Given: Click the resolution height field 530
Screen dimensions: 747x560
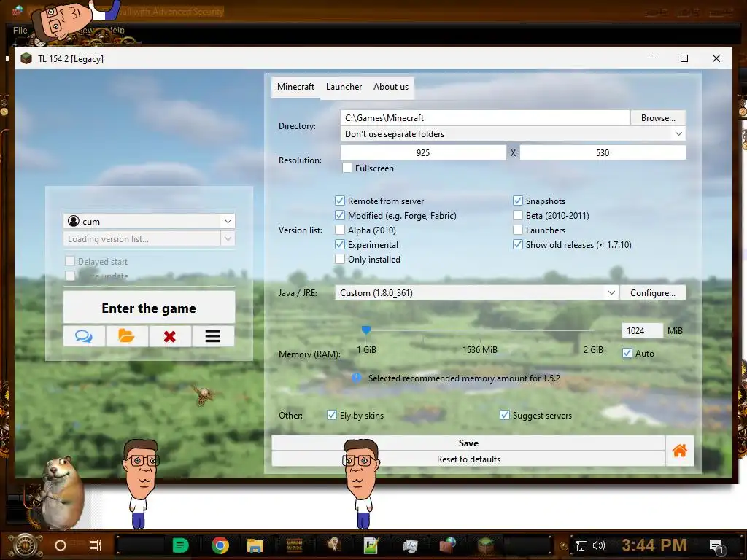Looking at the screenshot, I should pyautogui.click(x=603, y=152).
